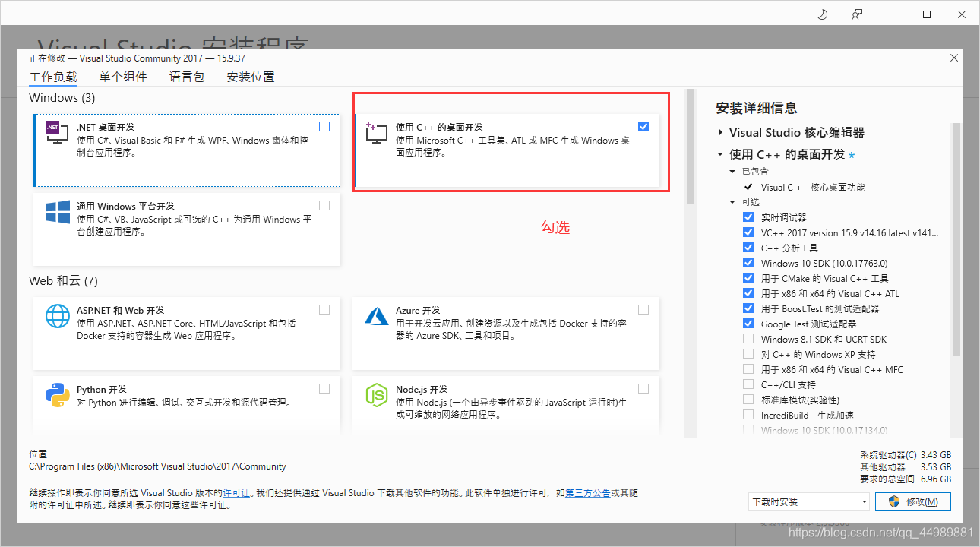980x547 pixels.
Task: Check ASP.NET 和 Web 开发 workload checkbox
Action: tap(324, 310)
